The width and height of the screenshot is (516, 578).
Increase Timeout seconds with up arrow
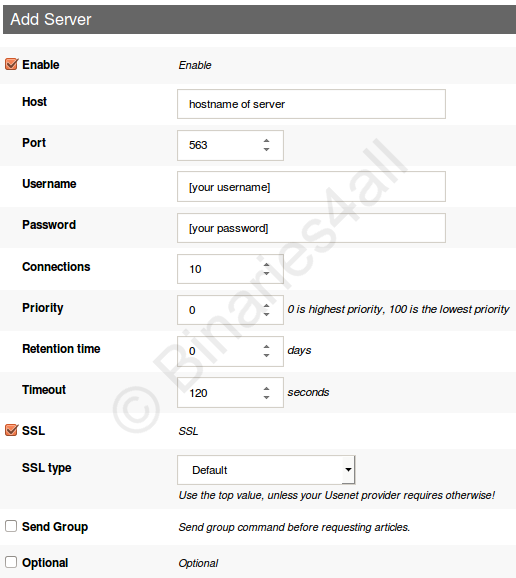[266, 388]
